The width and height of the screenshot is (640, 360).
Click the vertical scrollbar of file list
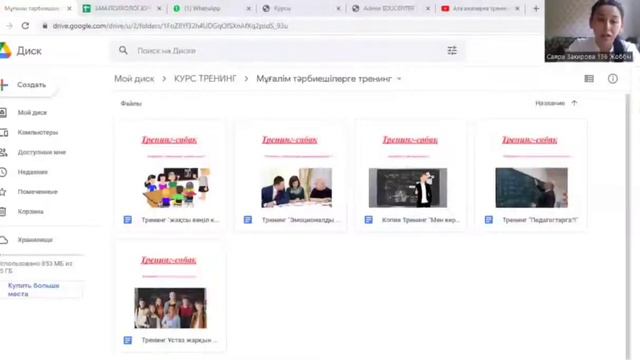(628, 227)
